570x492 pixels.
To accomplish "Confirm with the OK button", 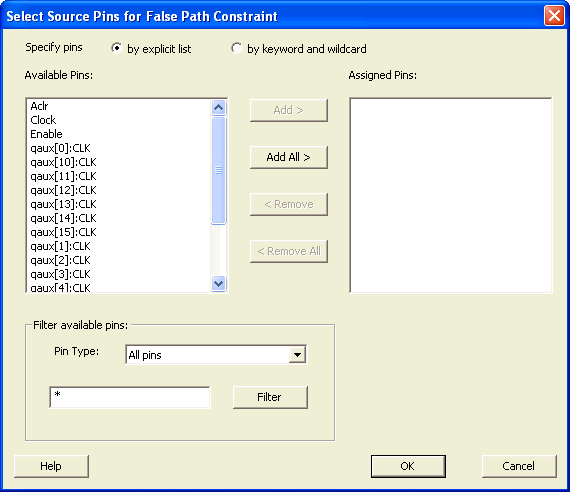I will click(x=408, y=466).
